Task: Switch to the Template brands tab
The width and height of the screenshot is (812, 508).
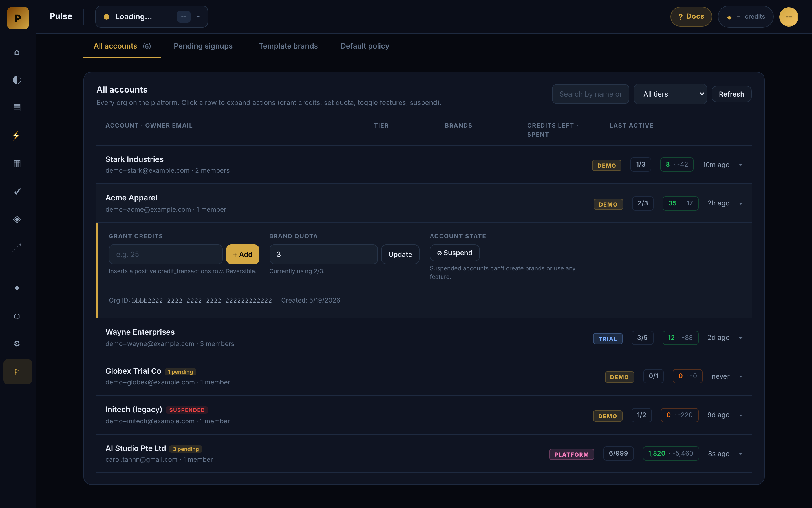Action: [288, 46]
